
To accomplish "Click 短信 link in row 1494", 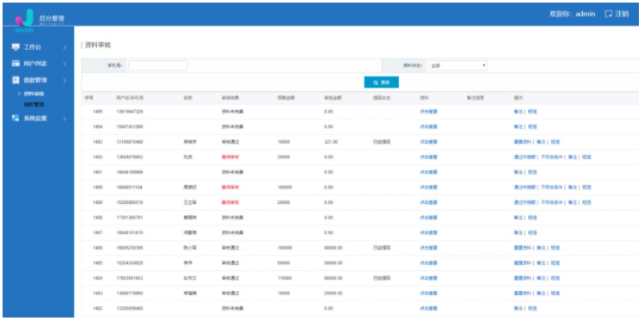I will [x=532, y=126].
